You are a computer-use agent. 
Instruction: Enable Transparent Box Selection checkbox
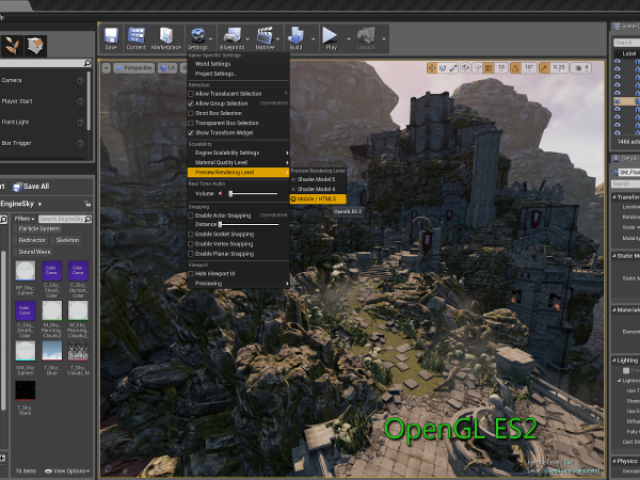tap(191, 123)
